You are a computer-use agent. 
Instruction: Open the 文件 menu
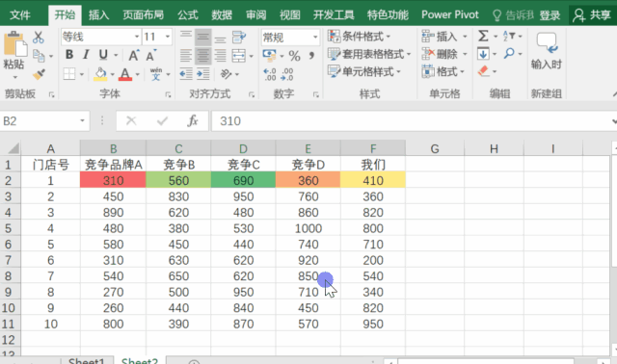[x=20, y=15]
